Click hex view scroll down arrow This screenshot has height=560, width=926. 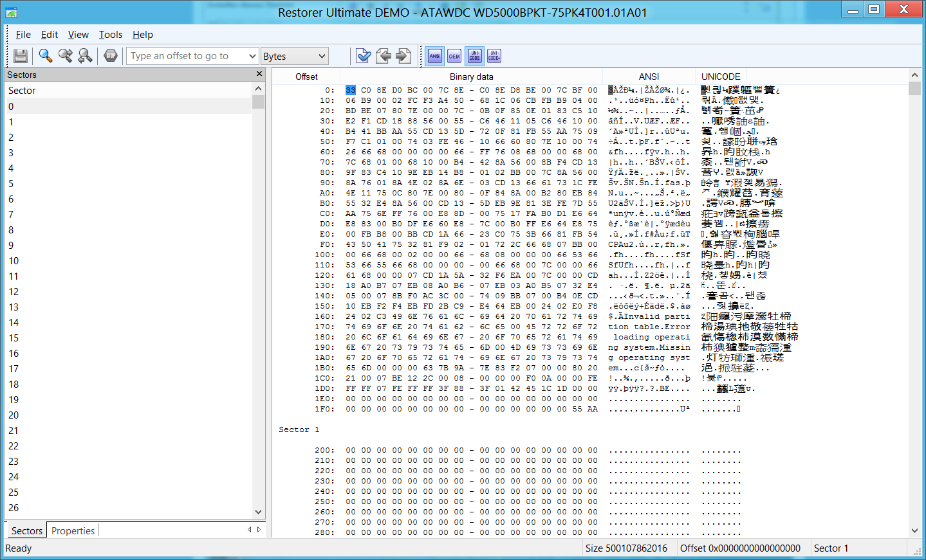914,530
